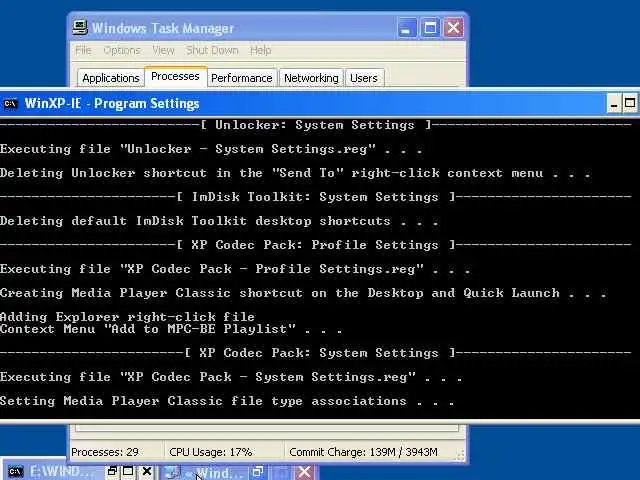Click the CPU Usage: 17% status text

coord(211,452)
